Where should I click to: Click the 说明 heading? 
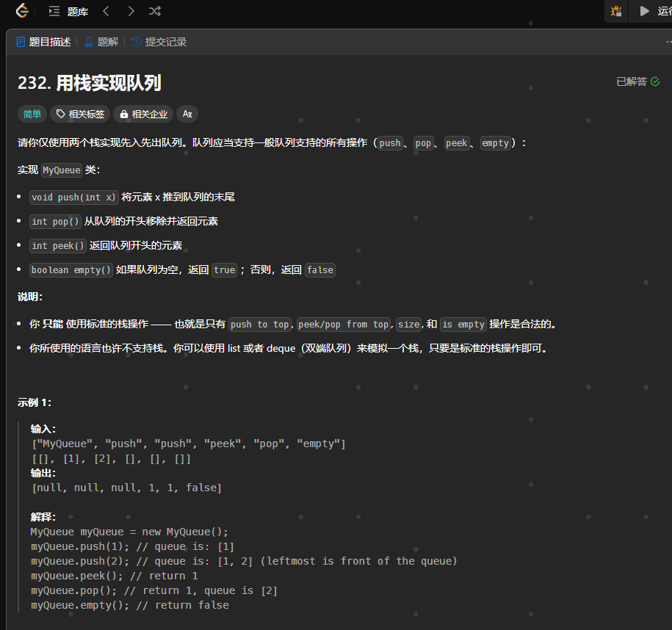pyautogui.click(x=29, y=297)
